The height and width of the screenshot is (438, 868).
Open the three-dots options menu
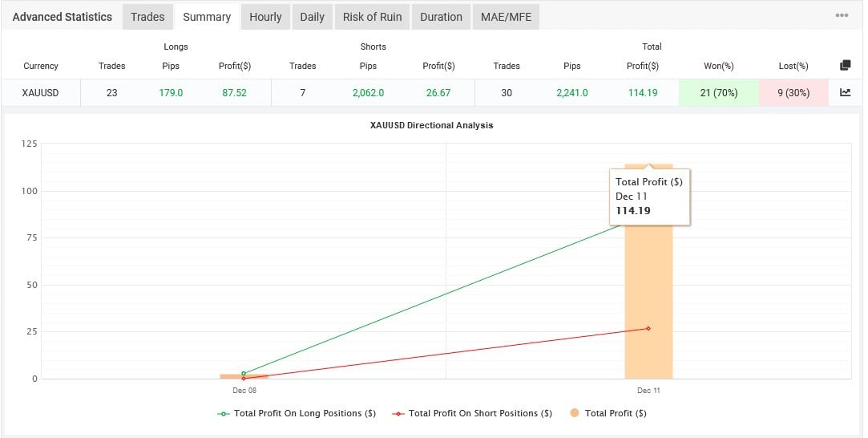842,16
